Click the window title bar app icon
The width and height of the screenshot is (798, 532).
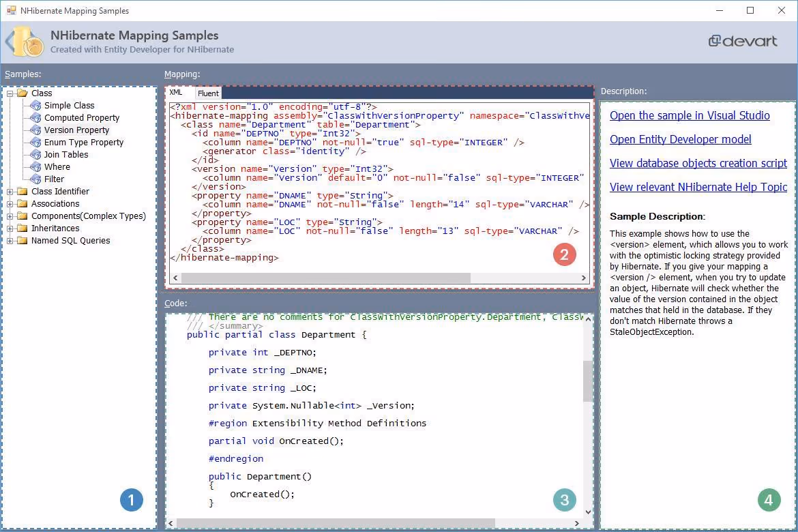(x=11, y=10)
